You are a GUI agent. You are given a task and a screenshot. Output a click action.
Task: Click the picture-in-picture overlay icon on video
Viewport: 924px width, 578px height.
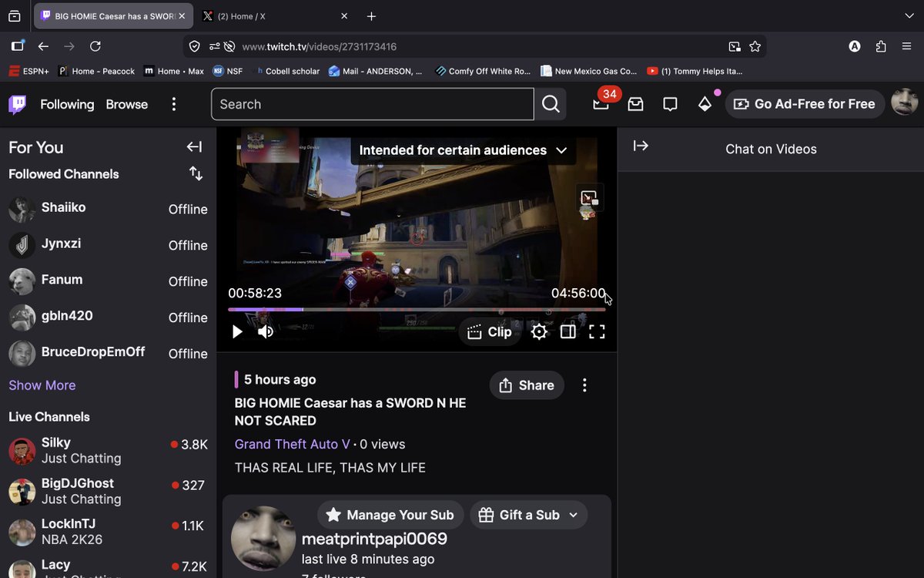coord(589,198)
